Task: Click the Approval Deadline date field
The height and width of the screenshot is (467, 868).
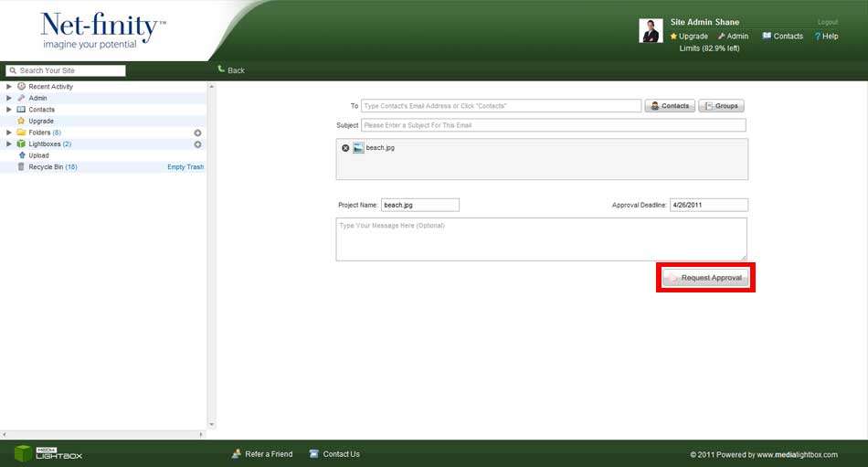Action: point(708,205)
